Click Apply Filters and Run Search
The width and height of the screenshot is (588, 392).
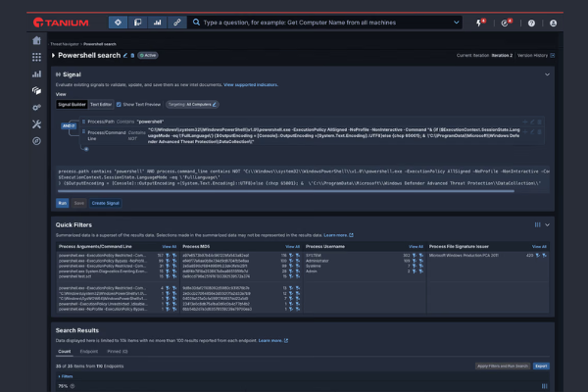503,367
